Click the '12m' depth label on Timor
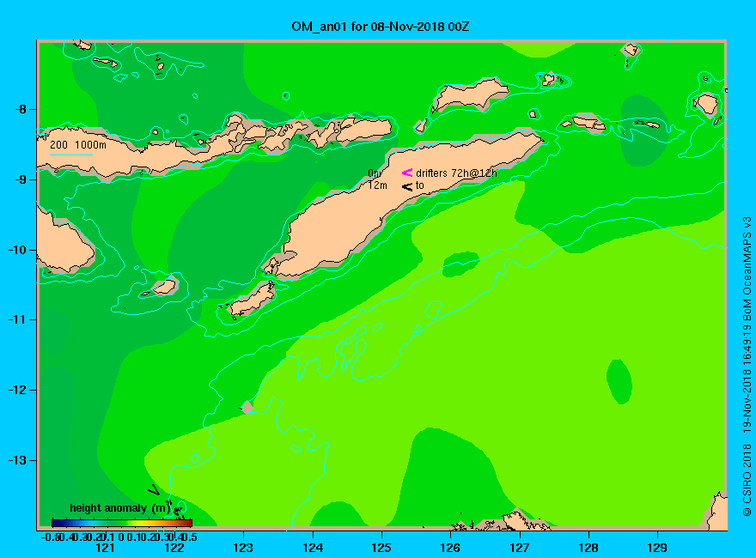Image resolution: width=756 pixels, height=558 pixels. pyautogui.click(x=377, y=185)
